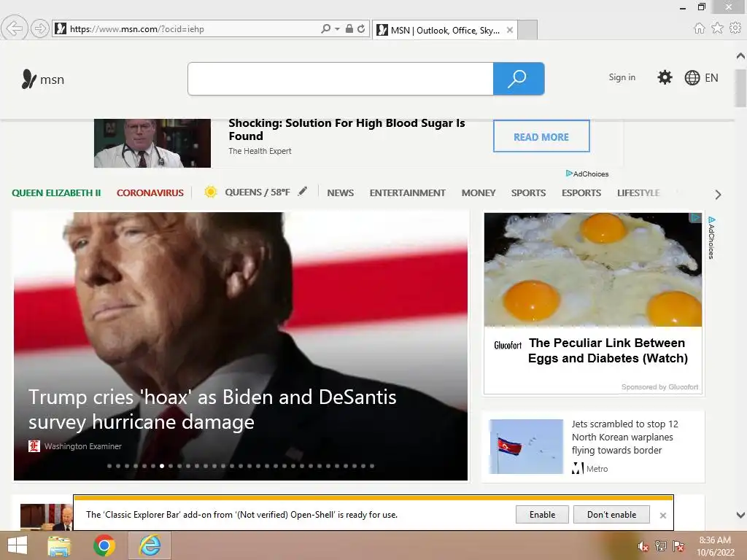Expand more categories with right chevron
Viewport: 747px width, 560px height.
pos(718,195)
